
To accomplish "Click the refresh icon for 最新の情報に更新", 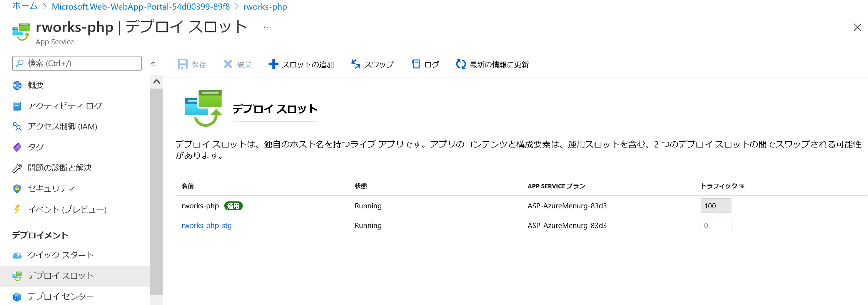I will (x=461, y=64).
